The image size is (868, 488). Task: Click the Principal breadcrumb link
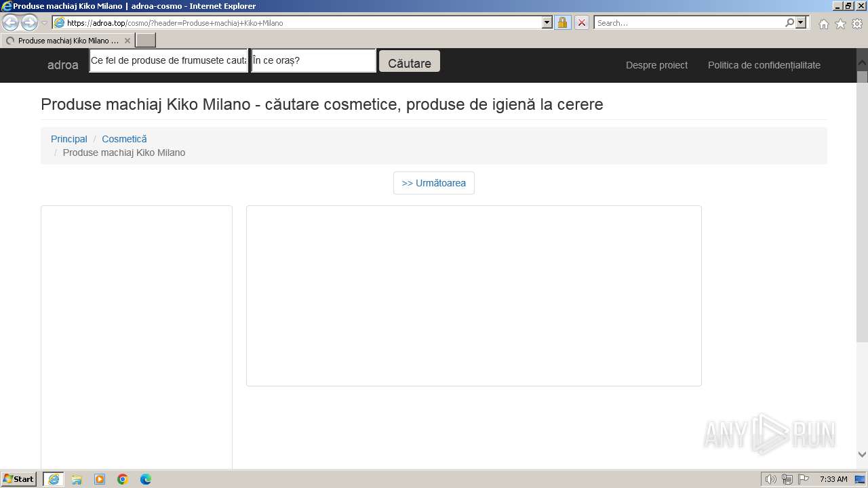pos(69,139)
